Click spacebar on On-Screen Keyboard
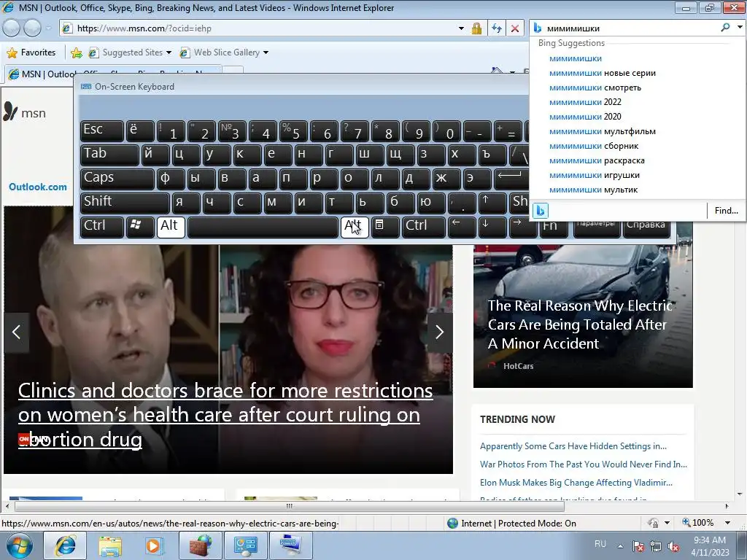 coord(263,227)
